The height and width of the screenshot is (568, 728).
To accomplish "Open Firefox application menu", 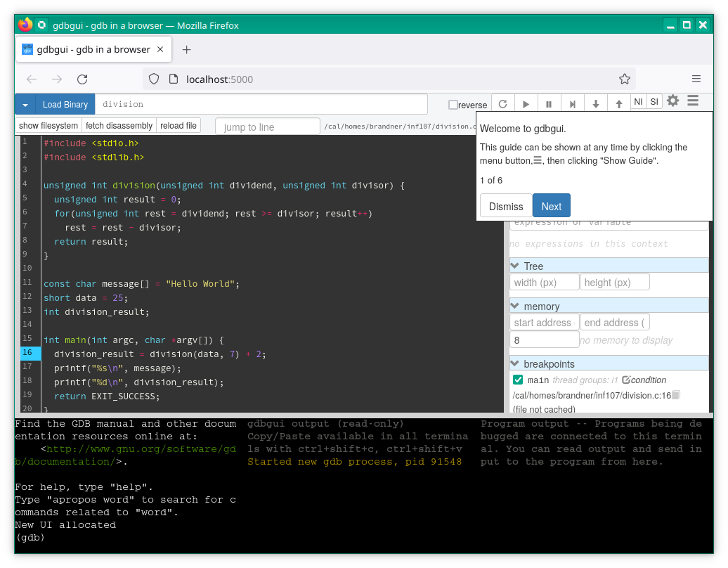I will [x=696, y=79].
